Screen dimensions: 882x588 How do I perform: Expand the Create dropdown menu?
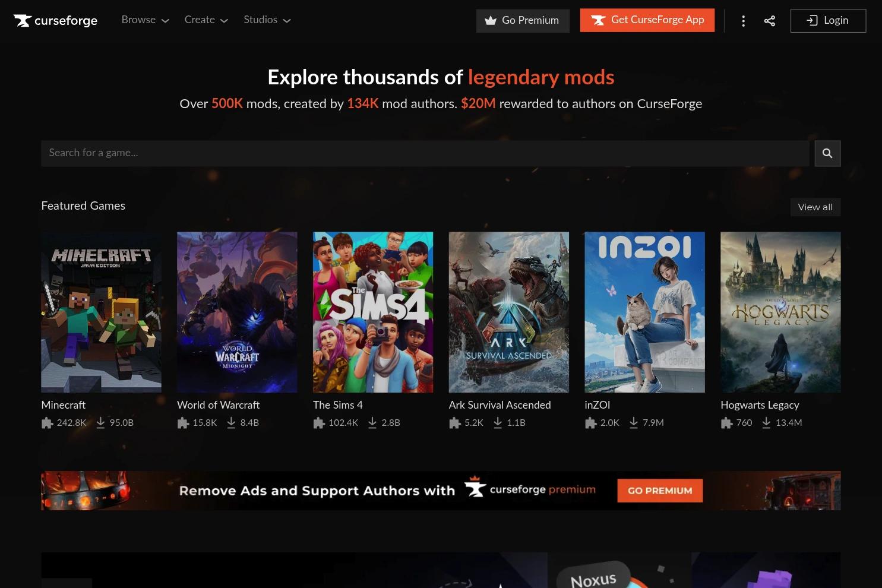206,20
